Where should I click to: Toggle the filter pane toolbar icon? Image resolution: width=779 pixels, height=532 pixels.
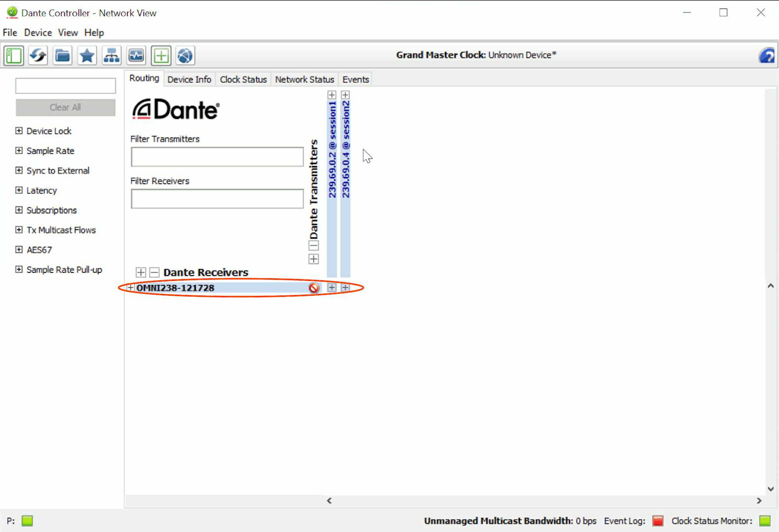click(14, 56)
